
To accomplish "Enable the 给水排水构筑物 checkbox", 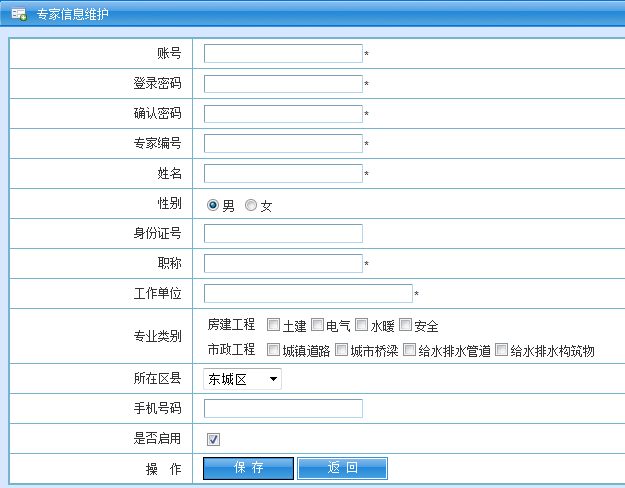I will coord(501,350).
